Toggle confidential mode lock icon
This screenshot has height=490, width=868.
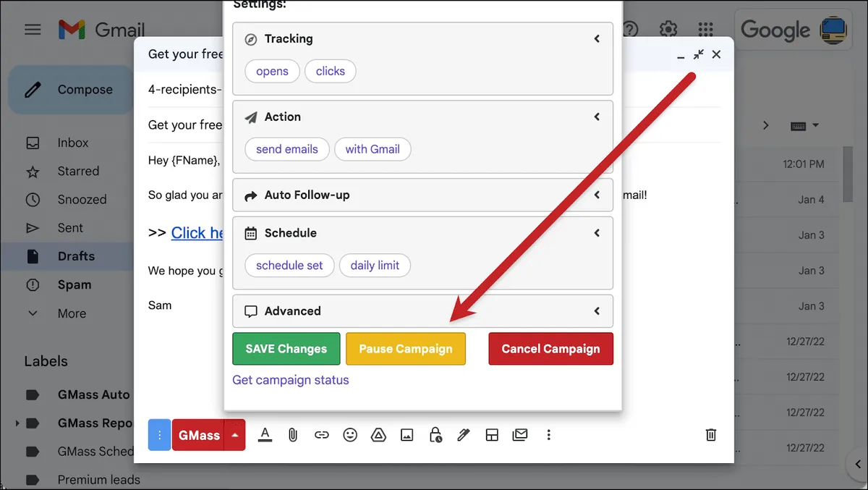pos(435,435)
